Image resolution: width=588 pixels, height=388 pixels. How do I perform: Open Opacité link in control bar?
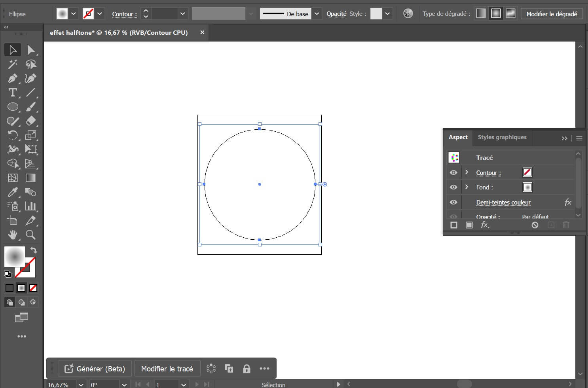[x=336, y=14]
